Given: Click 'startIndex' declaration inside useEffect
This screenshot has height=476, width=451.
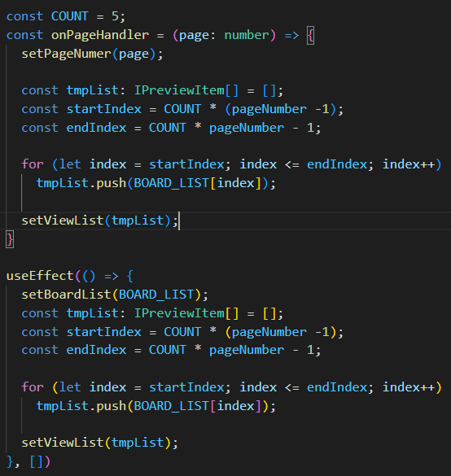Looking at the screenshot, I should (104, 332).
